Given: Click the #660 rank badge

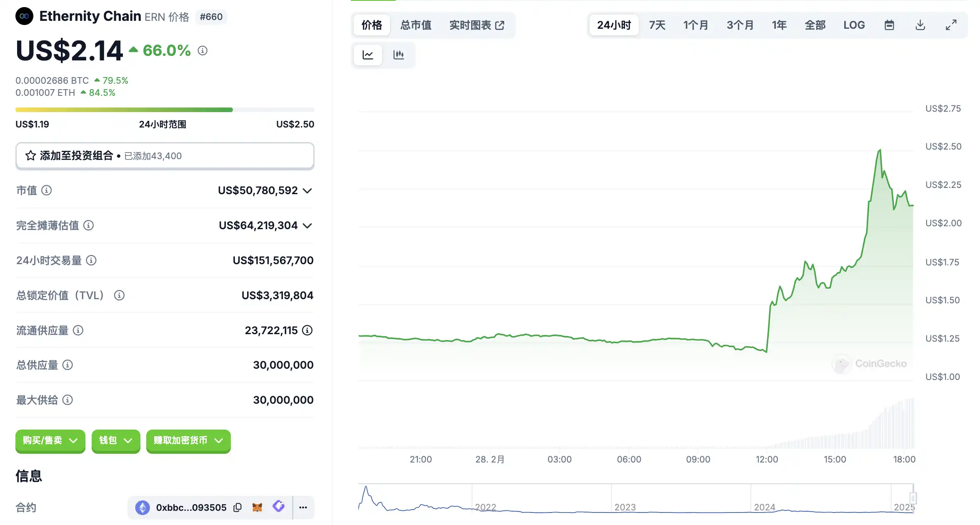Looking at the screenshot, I should coord(211,17).
